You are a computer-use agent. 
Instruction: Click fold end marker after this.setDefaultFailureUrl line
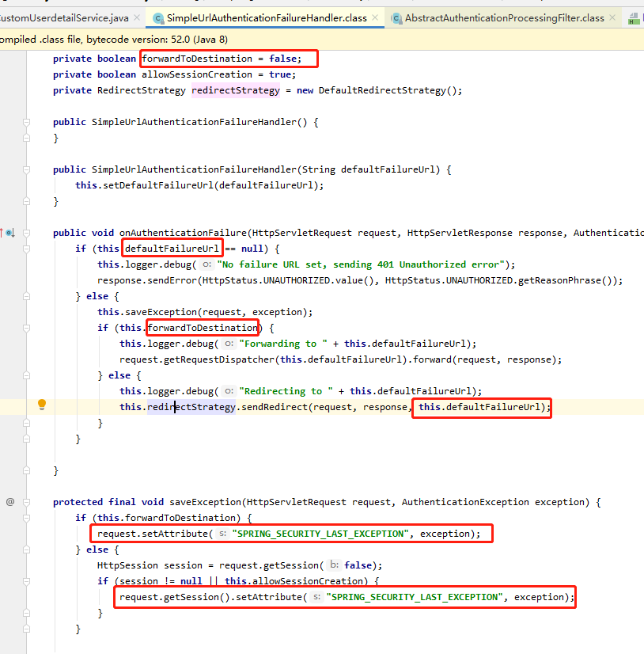26,201
